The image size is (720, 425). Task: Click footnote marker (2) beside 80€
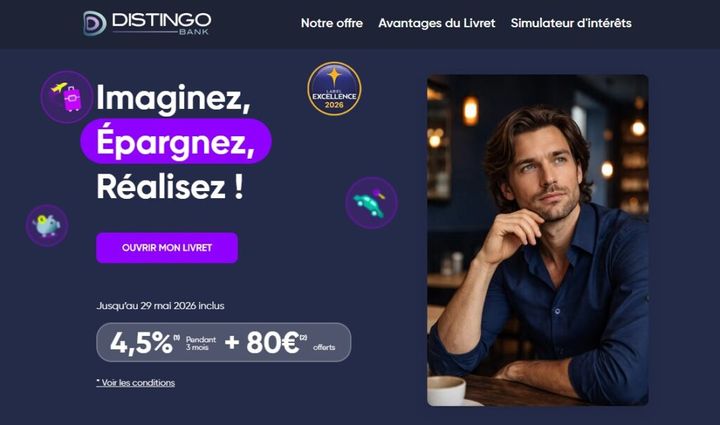pyautogui.click(x=303, y=337)
